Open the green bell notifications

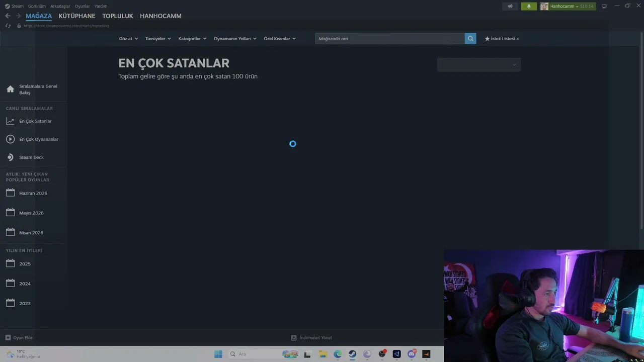(x=529, y=7)
